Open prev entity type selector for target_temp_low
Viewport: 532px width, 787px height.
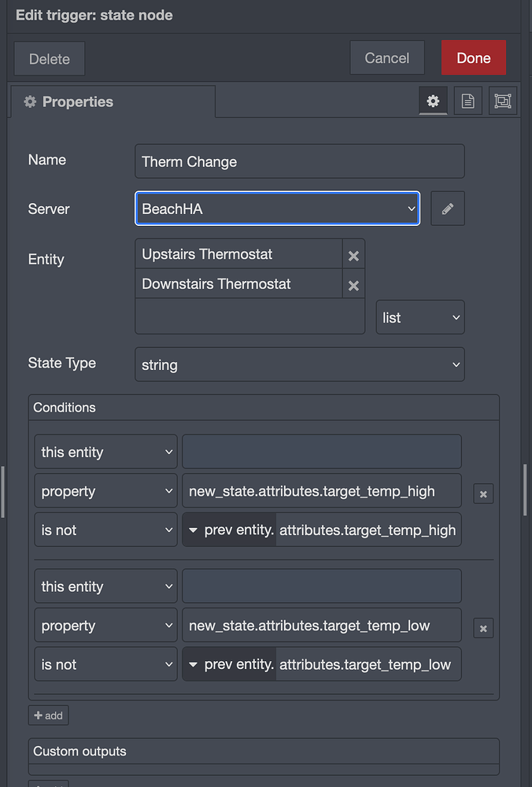(230, 664)
